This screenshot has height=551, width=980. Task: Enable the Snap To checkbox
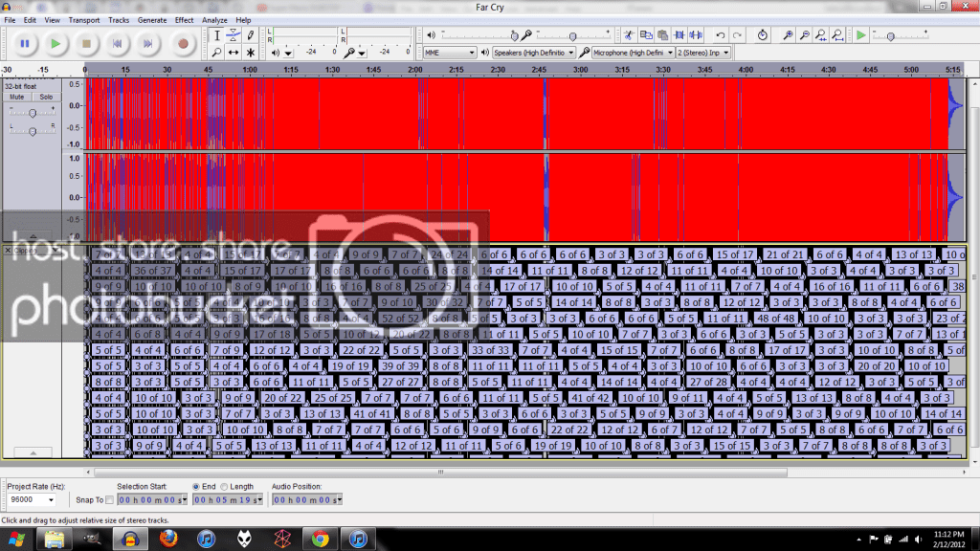pos(110,499)
